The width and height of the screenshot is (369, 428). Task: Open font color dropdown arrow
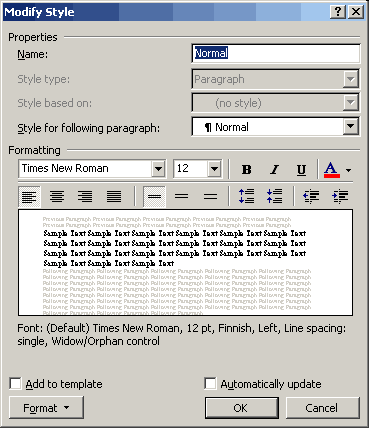coord(348,170)
